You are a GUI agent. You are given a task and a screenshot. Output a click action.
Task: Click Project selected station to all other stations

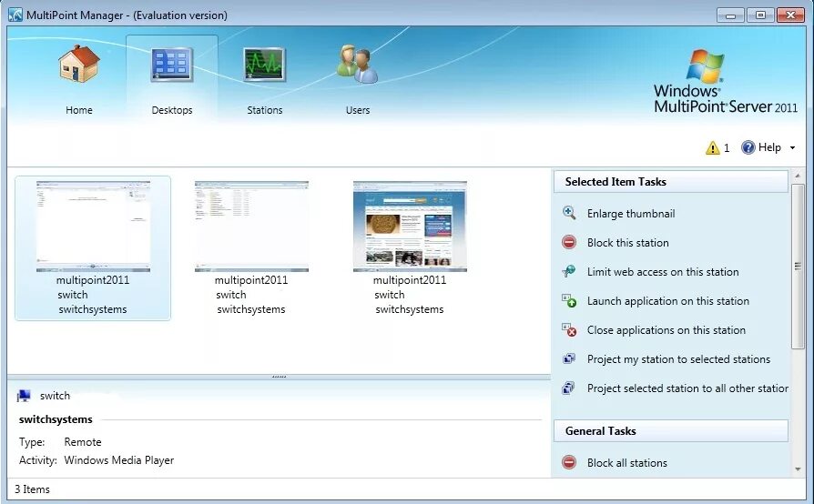(x=687, y=388)
